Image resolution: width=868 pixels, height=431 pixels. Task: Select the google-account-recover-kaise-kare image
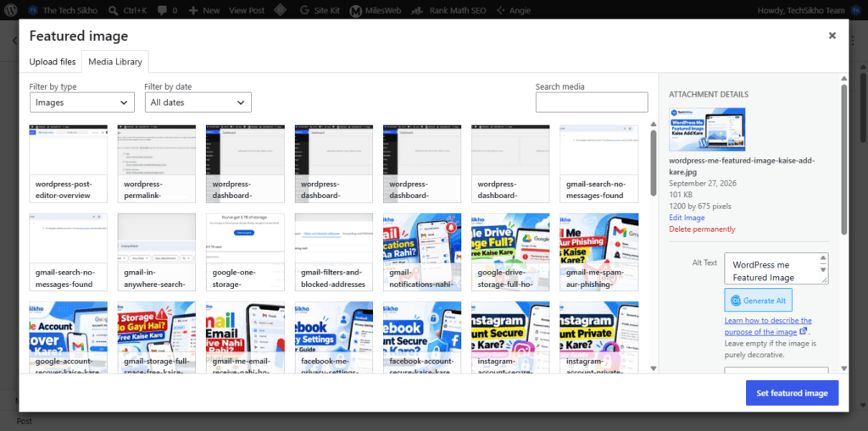point(68,338)
